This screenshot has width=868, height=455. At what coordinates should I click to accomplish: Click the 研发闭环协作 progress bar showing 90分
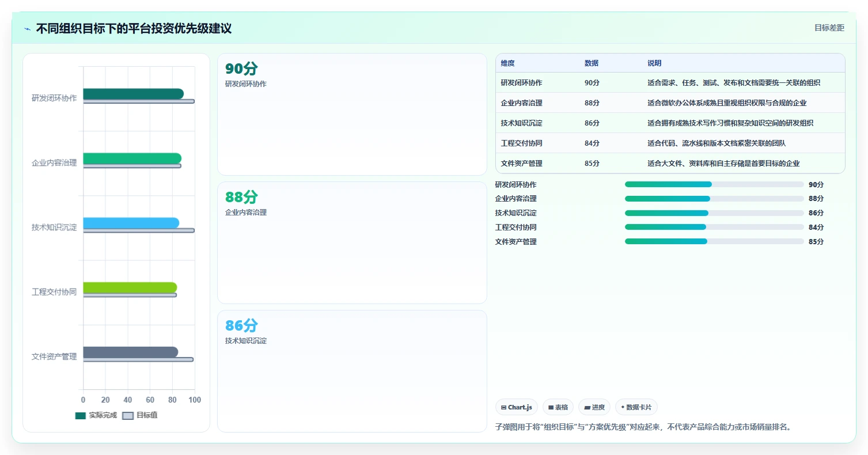coord(714,184)
